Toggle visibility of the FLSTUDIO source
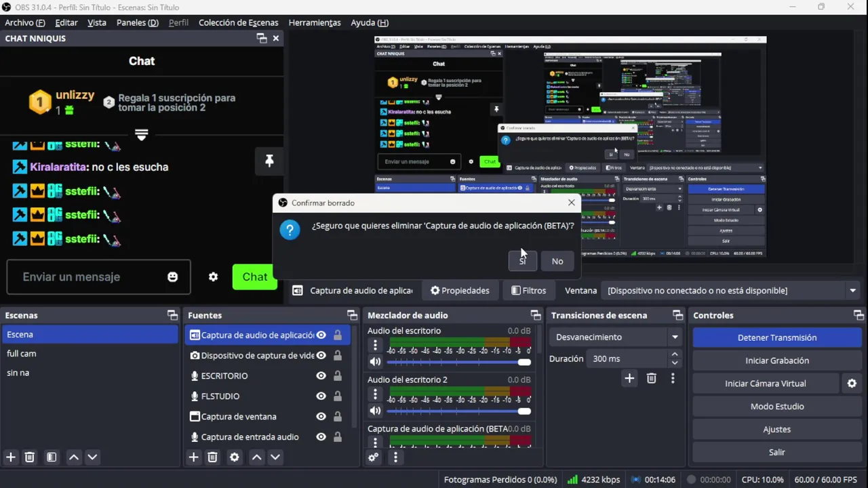The width and height of the screenshot is (868, 488). [321, 396]
